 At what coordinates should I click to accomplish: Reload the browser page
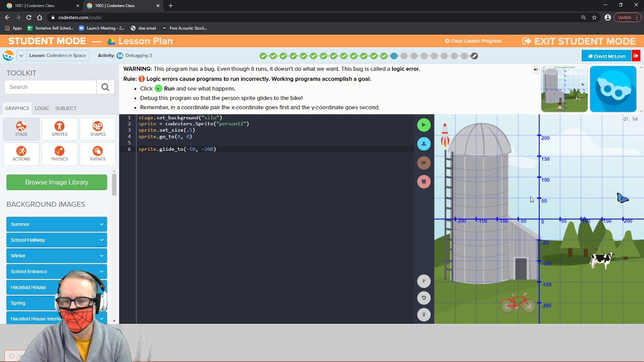point(29,18)
